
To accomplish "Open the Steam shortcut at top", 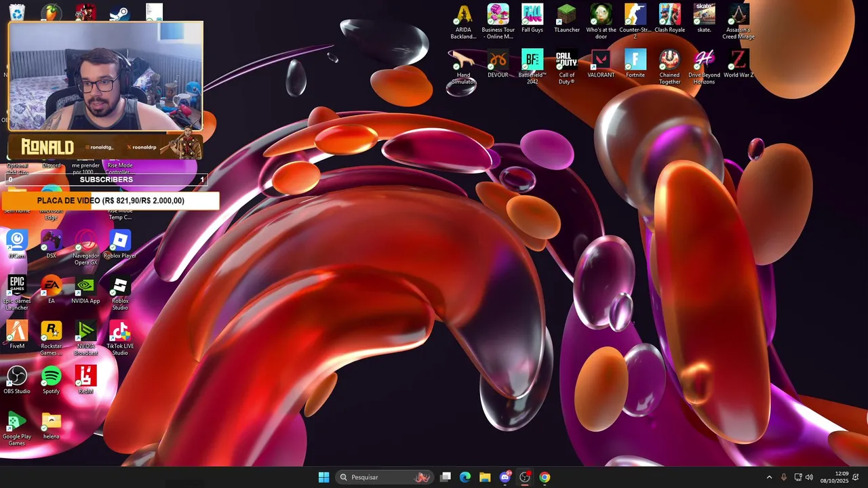I will [x=119, y=13].
